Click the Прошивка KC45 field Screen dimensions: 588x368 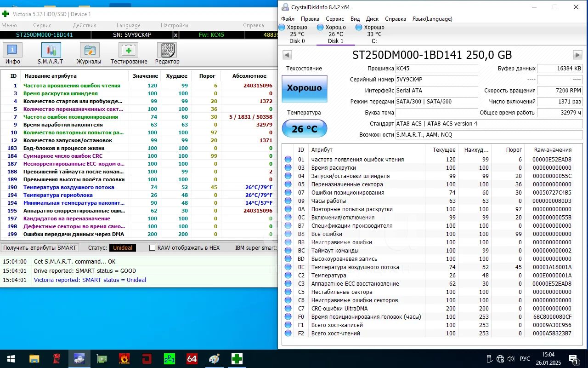click(436, 69)
